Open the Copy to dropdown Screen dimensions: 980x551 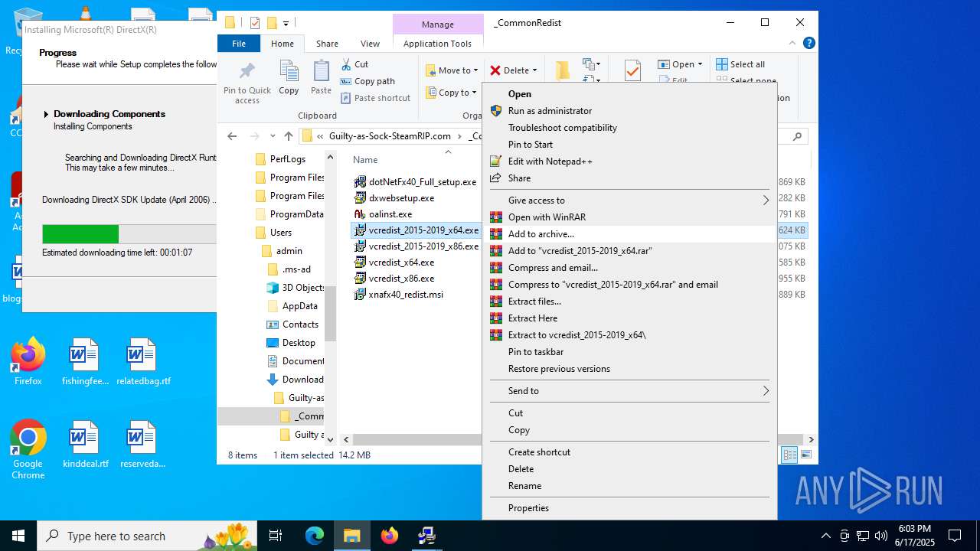[452, 93]
